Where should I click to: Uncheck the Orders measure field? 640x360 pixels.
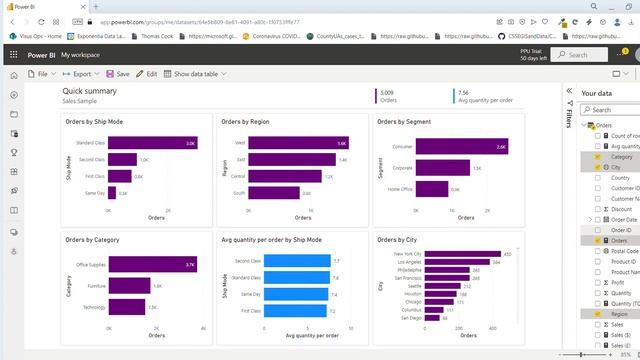598,241
